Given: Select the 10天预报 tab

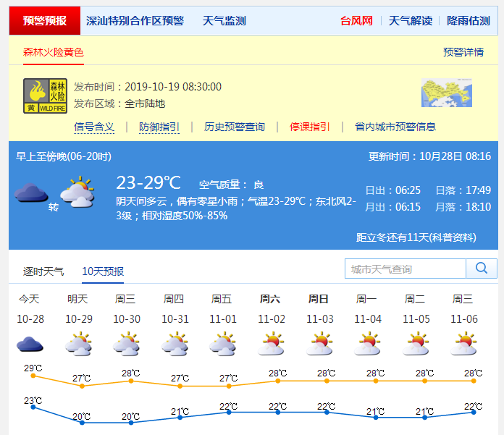Looking at the screenshot, I should tap(103, 271).
